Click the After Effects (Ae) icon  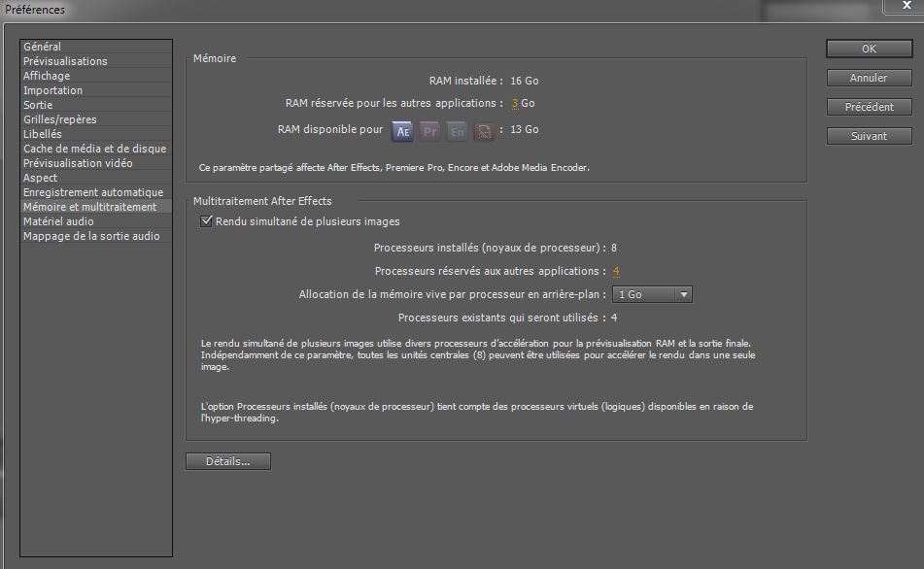click(x=402, y=131)
